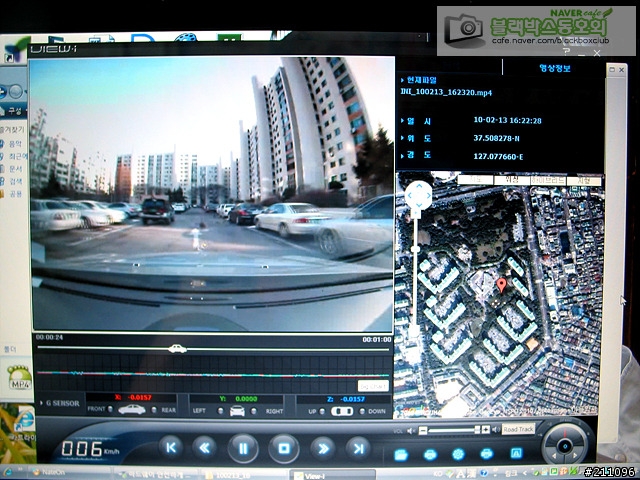Switch map to 지형 terrain view
The width and height of the screenshot is (640, 480).
click(584, 180)
